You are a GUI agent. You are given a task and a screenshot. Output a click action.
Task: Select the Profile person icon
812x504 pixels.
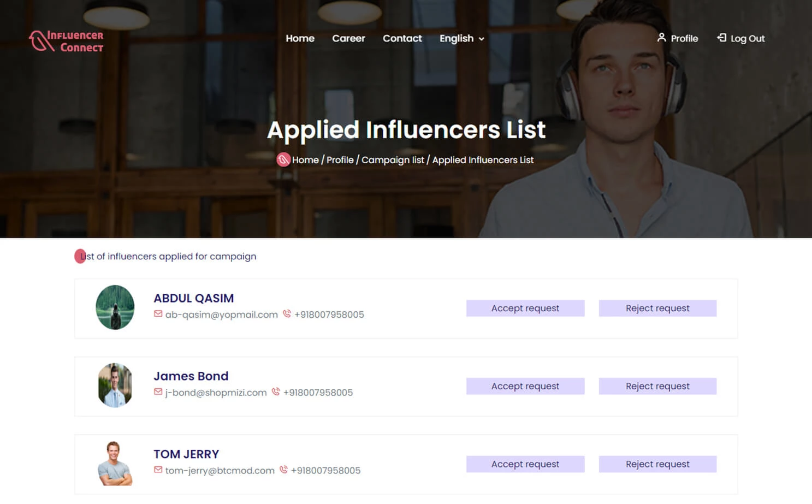[661, 38]
